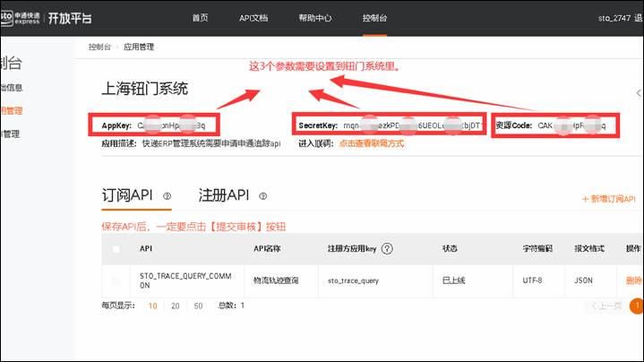The width and height of the screenshot is (644, 362).
Task: Toggle the select-all checkbox in table header
Action: 116,248
